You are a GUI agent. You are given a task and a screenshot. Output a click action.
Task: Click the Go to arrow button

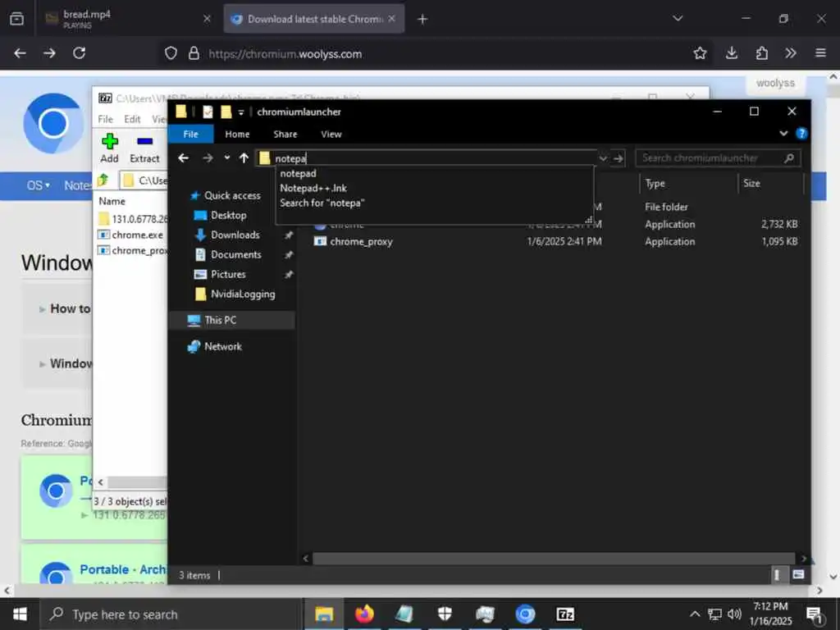(619, 158)
